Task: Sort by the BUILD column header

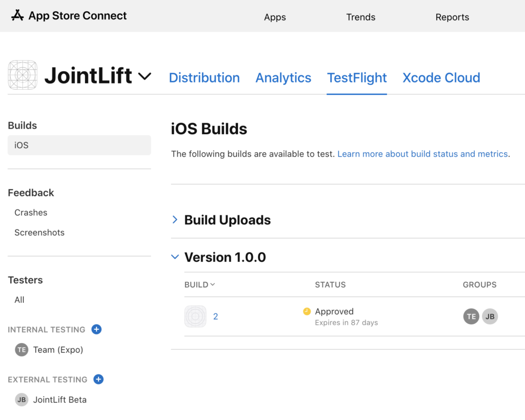Action: (x=199, y=285)
